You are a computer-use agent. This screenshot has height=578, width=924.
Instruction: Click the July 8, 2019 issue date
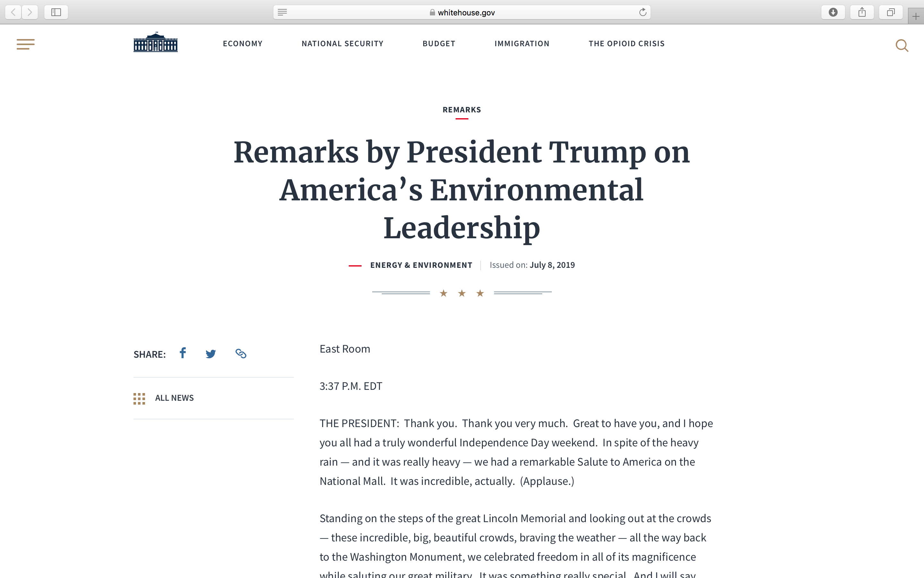click(552, 265)
